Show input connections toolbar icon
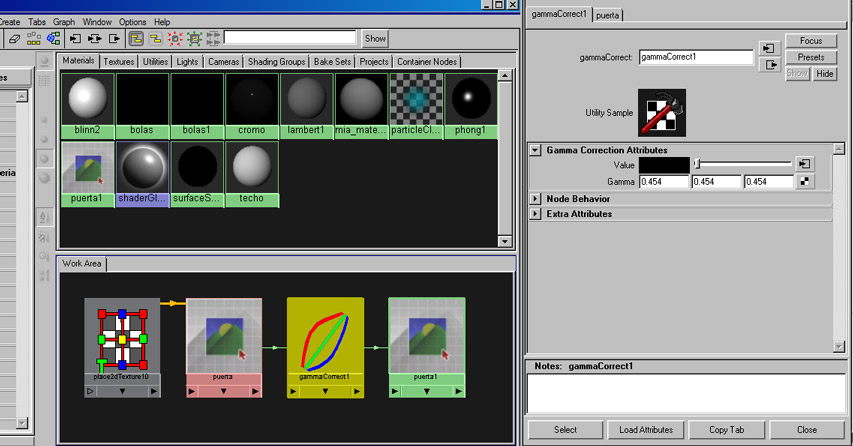The image size is (853, 446). click(x=75, y=39)
